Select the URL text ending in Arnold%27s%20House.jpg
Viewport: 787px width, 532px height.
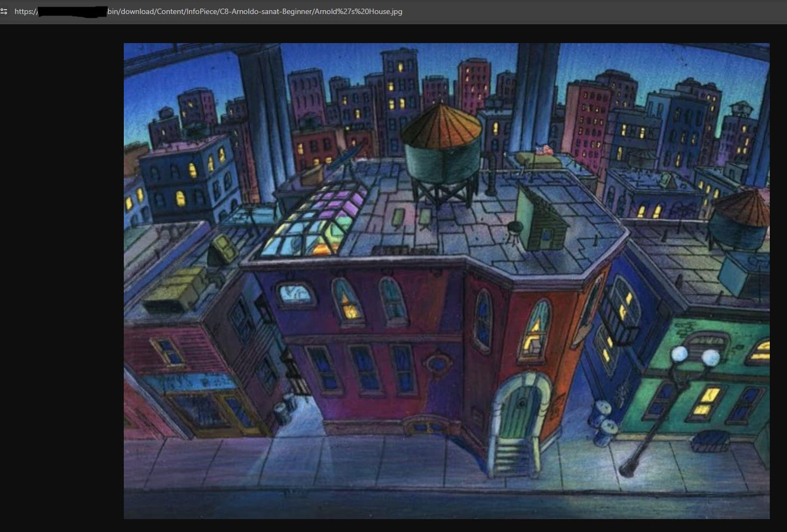(208, 11)
